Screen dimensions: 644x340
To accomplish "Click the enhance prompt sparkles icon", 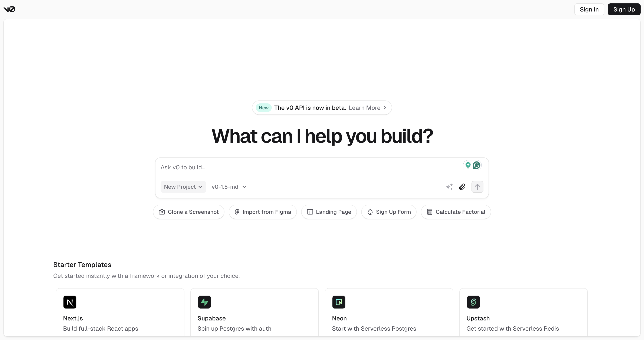I will (x=449, y=187).
